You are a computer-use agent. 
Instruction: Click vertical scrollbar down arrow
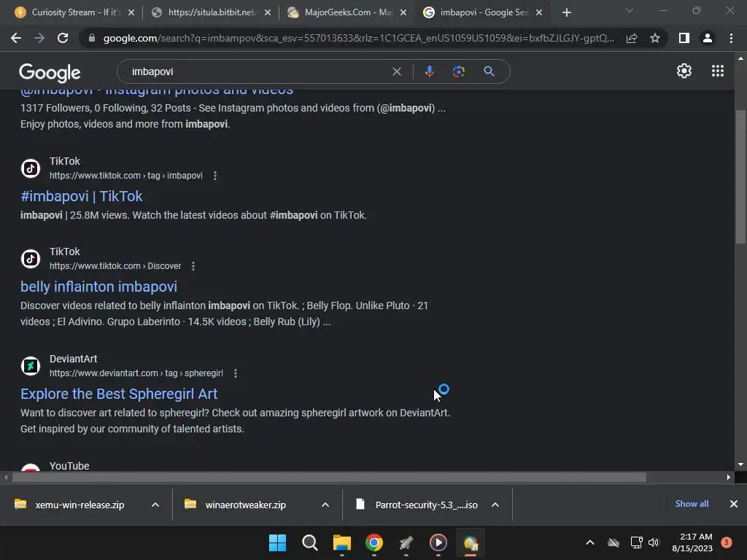pyautogui.click(x=740, y=464)
